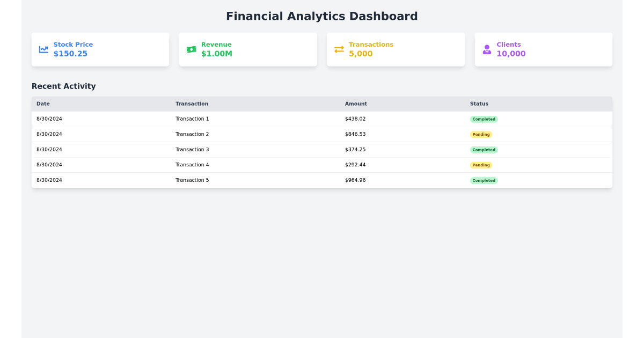644x338 pixels.
Task: Open the Transactions metric card
Action: [396, 49]
